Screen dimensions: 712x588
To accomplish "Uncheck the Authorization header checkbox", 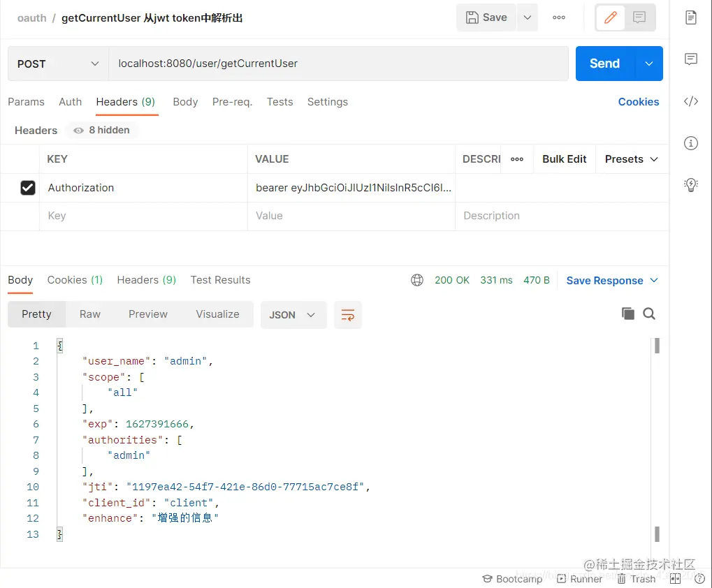I will tap(28, 188).
